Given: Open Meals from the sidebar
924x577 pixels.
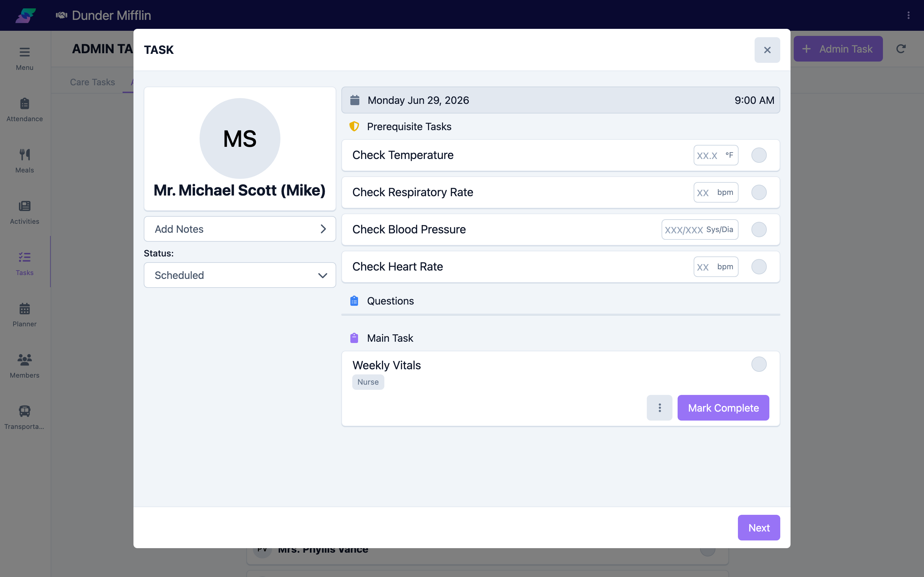Looking at the screenshot, I should tap(24, 160).
